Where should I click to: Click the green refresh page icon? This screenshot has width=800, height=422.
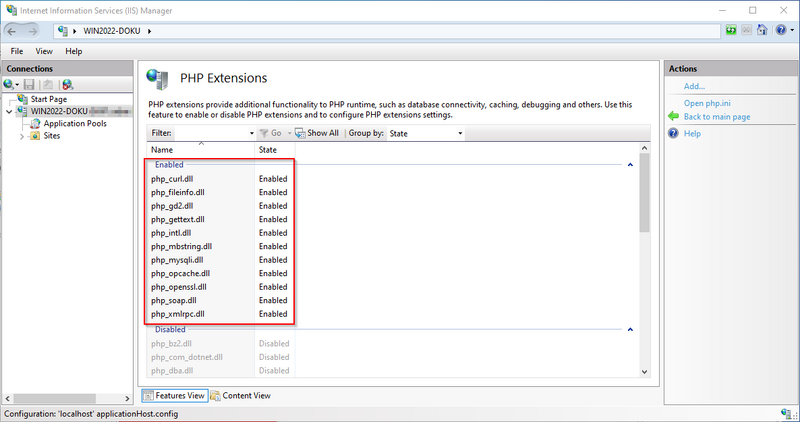tap(731, 30)
